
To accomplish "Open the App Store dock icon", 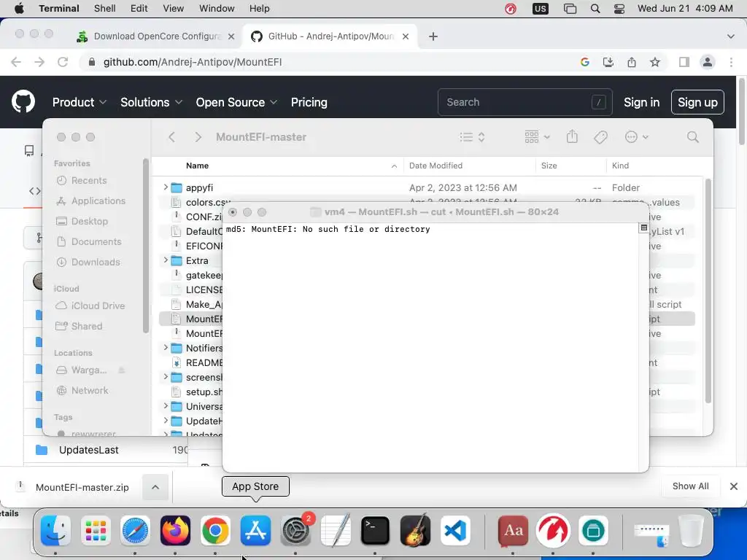I will 255,530.
